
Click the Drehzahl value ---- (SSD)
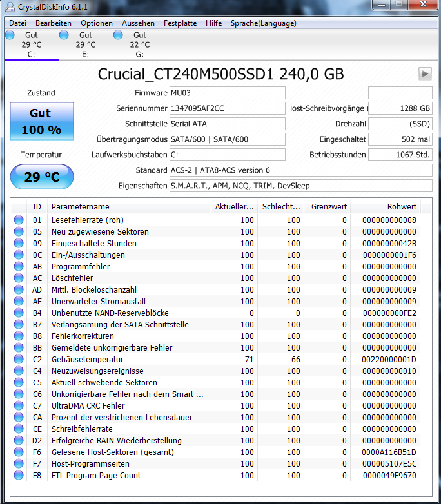tap(400, 124)
